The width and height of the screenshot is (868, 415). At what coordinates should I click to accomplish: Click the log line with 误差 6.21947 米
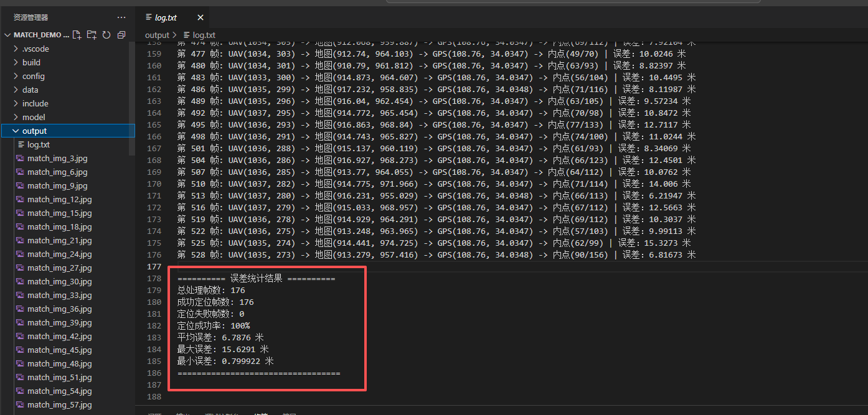[x=436, y=195]
